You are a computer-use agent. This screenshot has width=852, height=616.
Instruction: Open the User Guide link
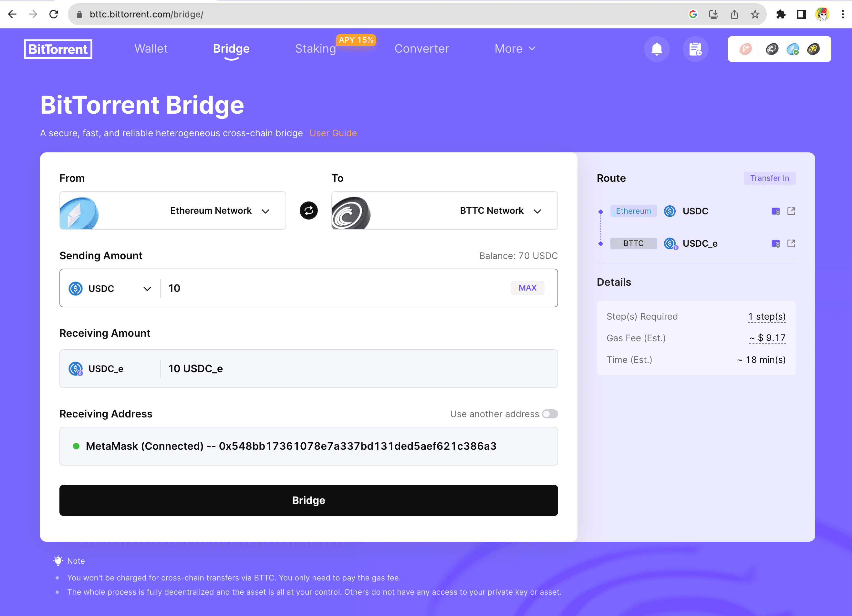(333, 133)
